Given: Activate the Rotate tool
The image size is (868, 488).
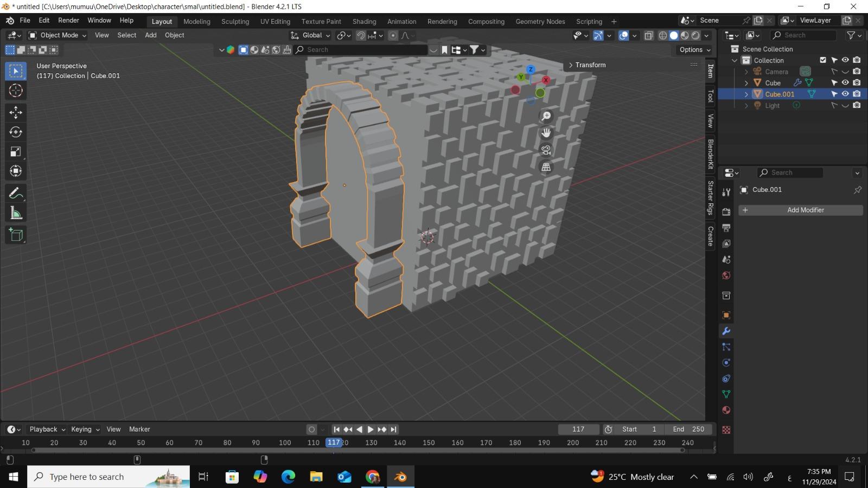Looking at the screenshot, I should point(16,132).
